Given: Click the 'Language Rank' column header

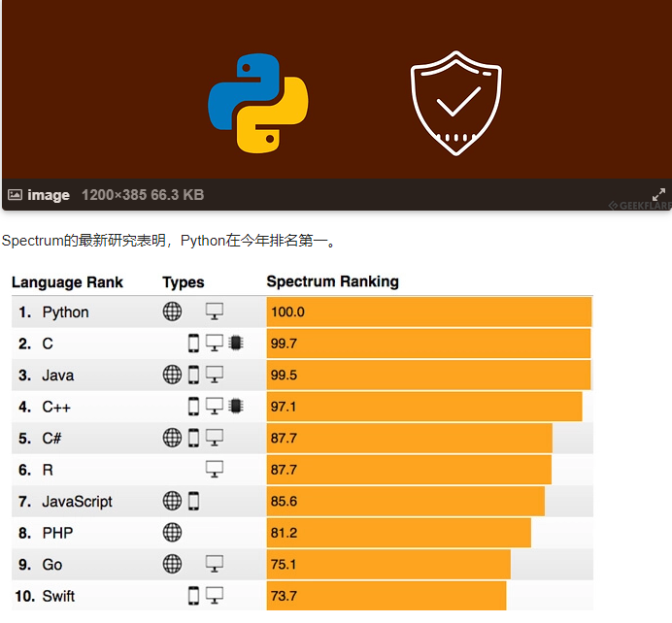Looking at the screenshot, I should click(x=67, y=282).
